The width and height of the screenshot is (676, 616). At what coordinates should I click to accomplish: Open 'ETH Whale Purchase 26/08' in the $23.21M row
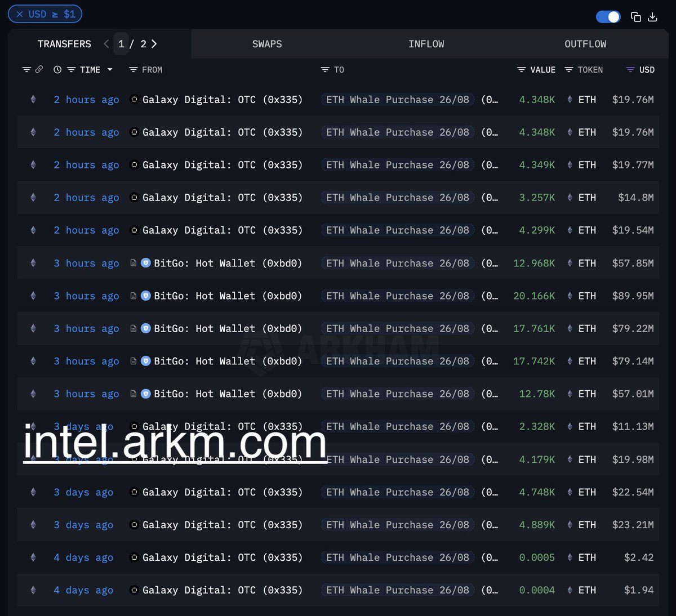pos(398,525)
